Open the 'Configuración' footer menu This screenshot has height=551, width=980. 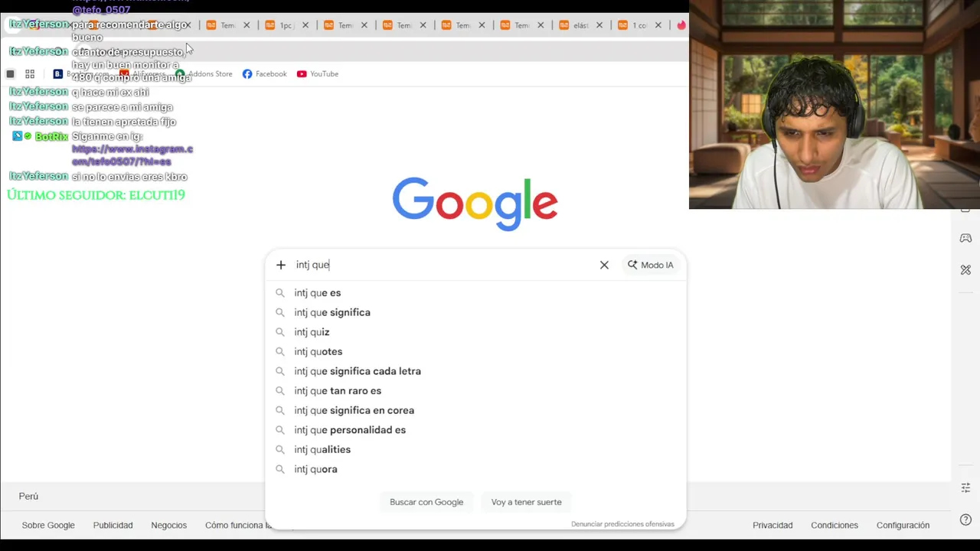pos(903,525)
